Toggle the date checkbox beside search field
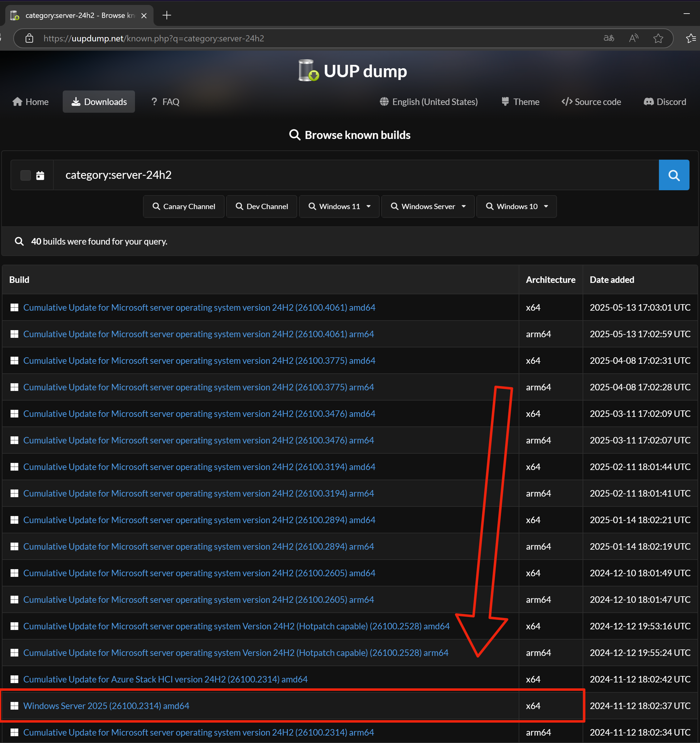 pos(25,175)
